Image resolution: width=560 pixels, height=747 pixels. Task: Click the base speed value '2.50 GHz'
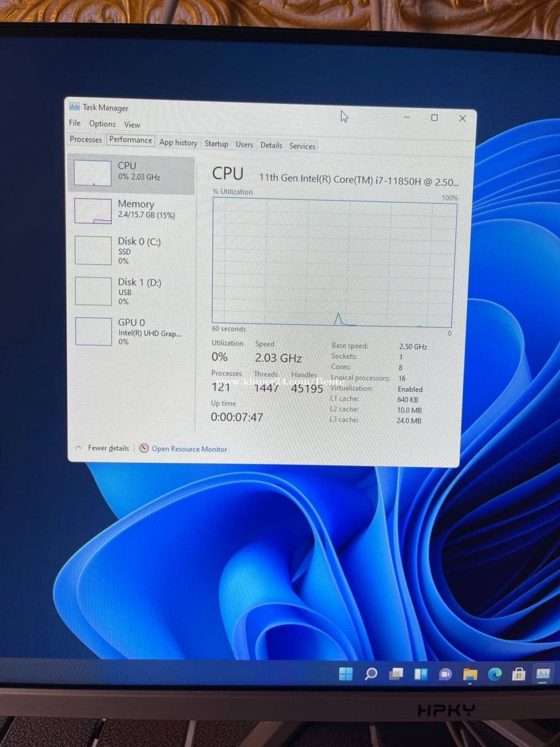(x=413, y=347)
